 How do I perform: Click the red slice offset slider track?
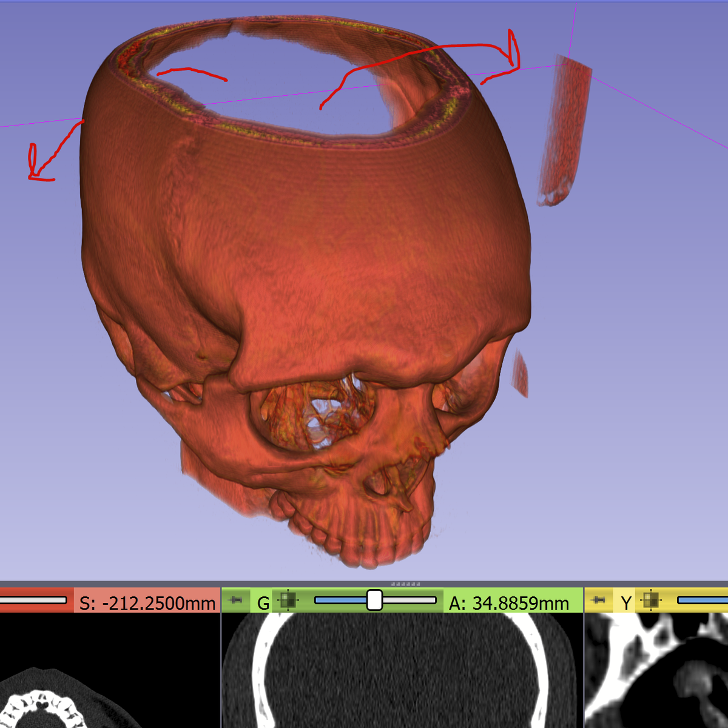pyautogui.click(x=33, y=600)
